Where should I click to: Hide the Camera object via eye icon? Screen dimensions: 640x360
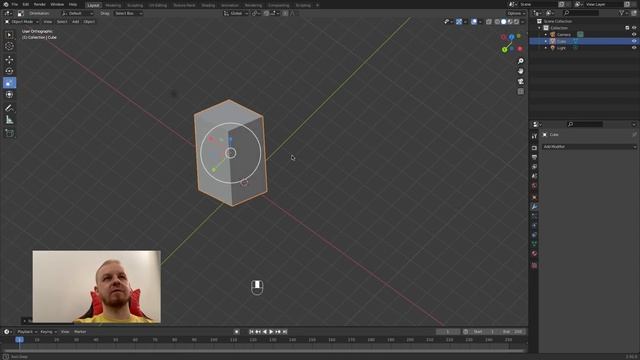[x=634, y=34]
